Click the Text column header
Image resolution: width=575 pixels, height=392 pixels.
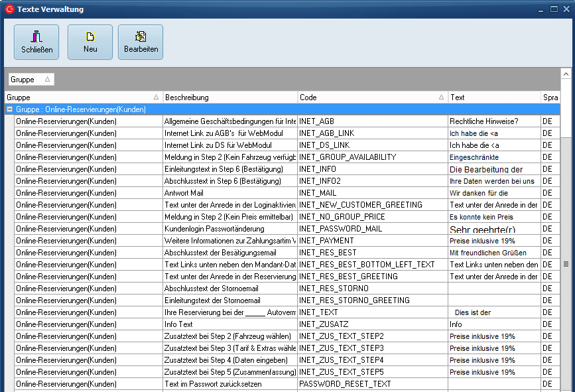[493, 98]
